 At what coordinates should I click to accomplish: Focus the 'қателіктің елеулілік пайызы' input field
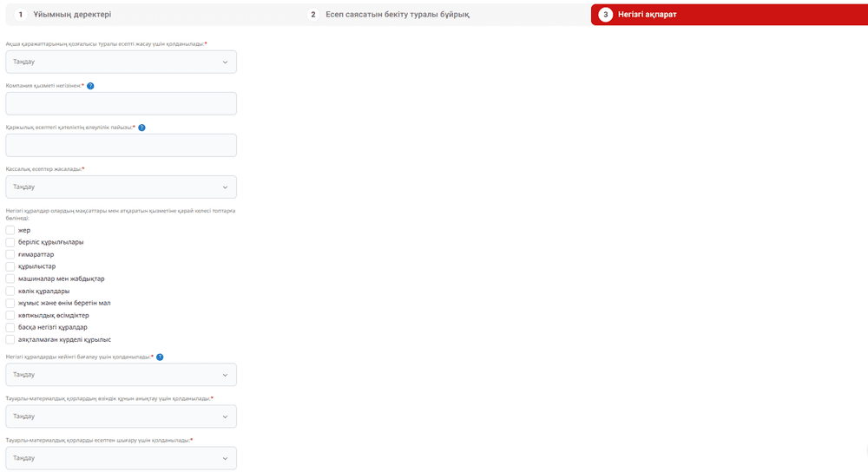pyautogui.click(x=121, y=145)
